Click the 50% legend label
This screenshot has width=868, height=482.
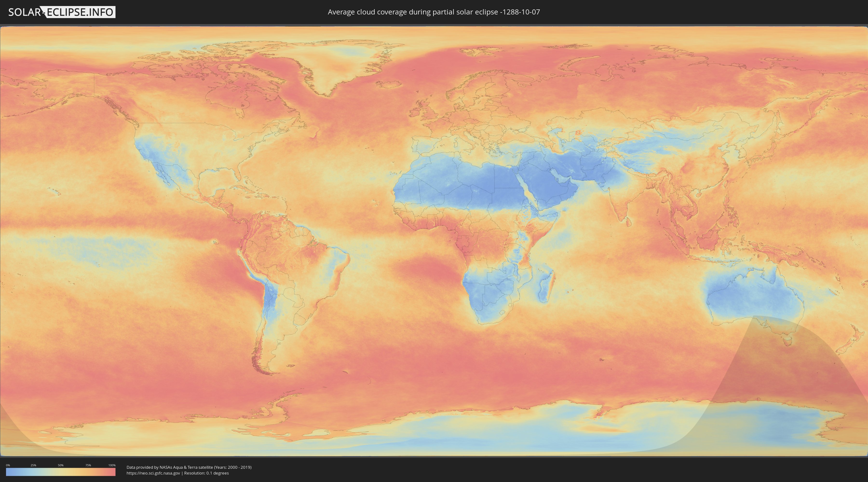pos(61,465)
